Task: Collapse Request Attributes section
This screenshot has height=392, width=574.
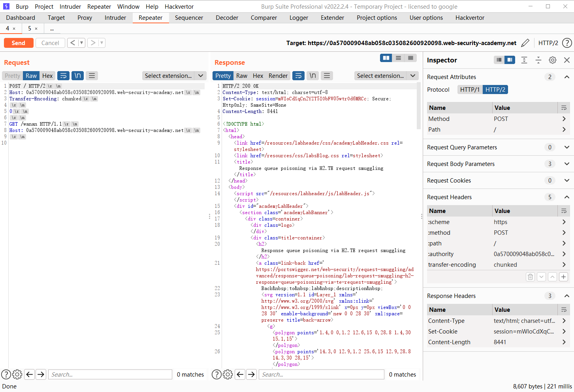Action: pyautogui.click(x=566, y=77)
